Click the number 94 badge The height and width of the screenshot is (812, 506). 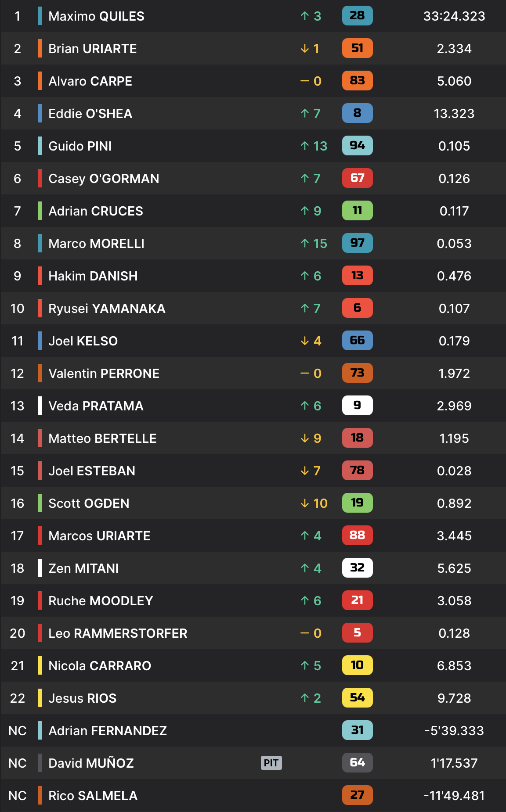pos(357,146)
